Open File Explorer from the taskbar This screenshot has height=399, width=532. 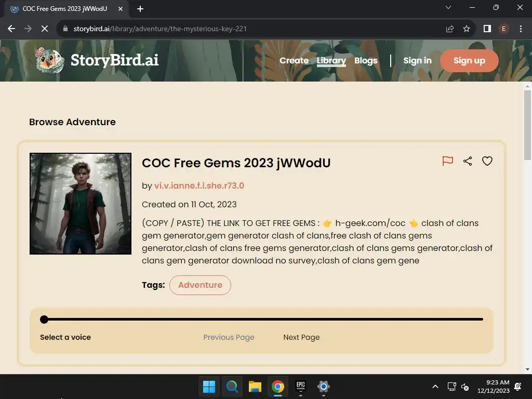255,387
